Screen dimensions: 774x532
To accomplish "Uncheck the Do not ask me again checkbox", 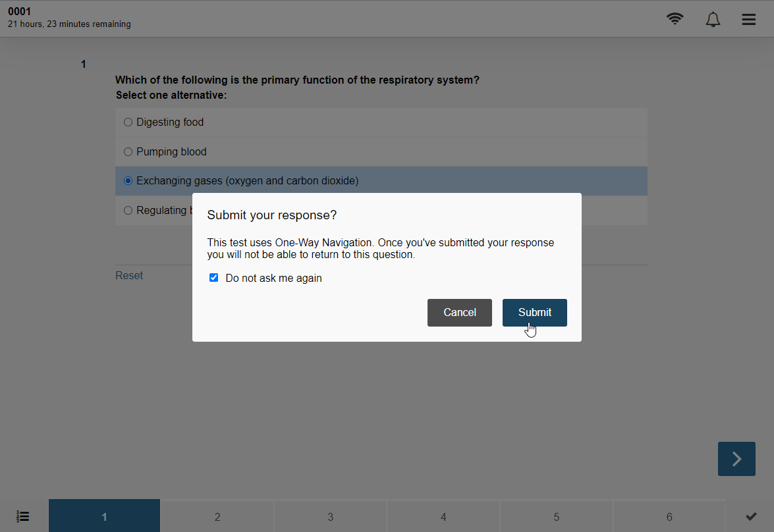I will 213,278.
